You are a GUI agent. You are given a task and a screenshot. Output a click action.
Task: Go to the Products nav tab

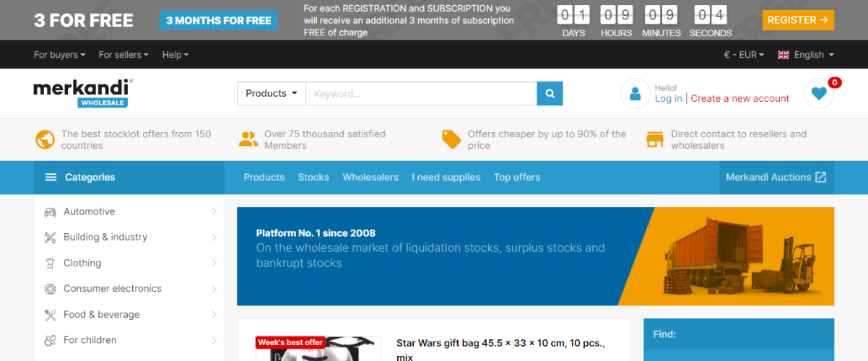264,177
